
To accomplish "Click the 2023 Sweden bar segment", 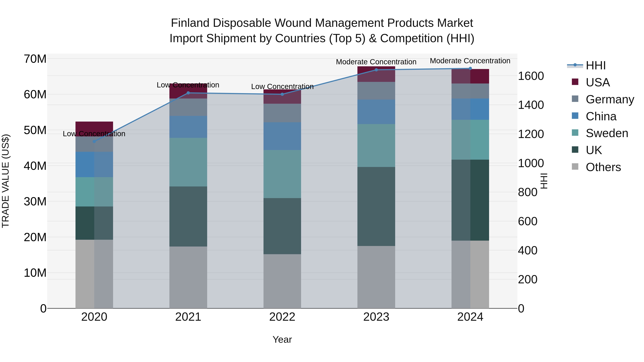I will coord(376,146).
